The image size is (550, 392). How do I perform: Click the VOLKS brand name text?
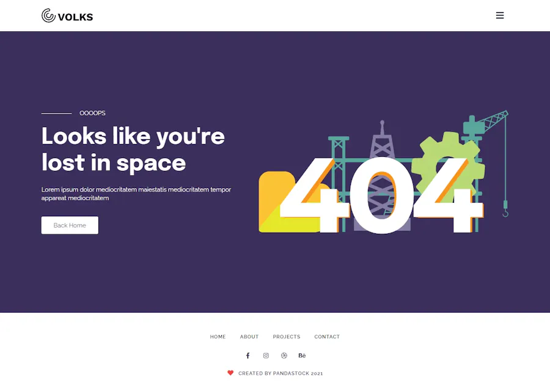pyautogui.click(x=75, y=17)
